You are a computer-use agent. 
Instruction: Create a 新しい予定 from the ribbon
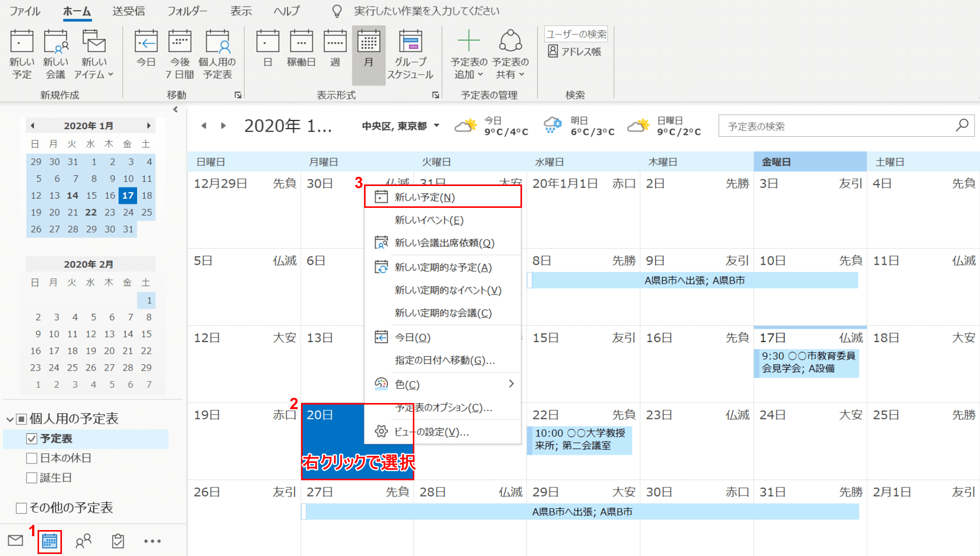point(21,53)
